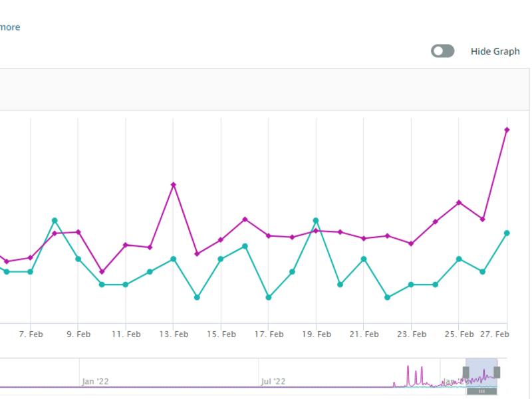Click the '11. Feb' axis label
Image resolution: width=532 pixels, height=399 pixels.
pos(126,334)
